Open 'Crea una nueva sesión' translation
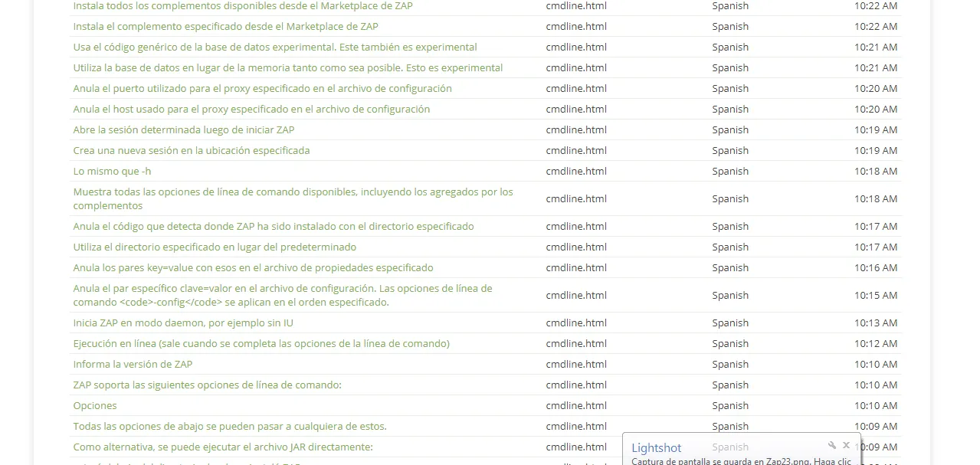The width and height of the screenshot is (980, 465). tap(192, 150)
